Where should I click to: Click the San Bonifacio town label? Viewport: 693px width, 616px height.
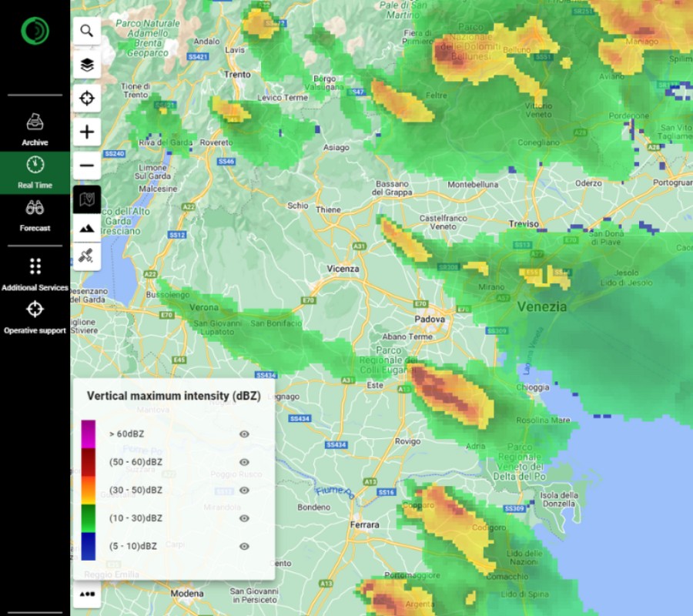(276, 323)
